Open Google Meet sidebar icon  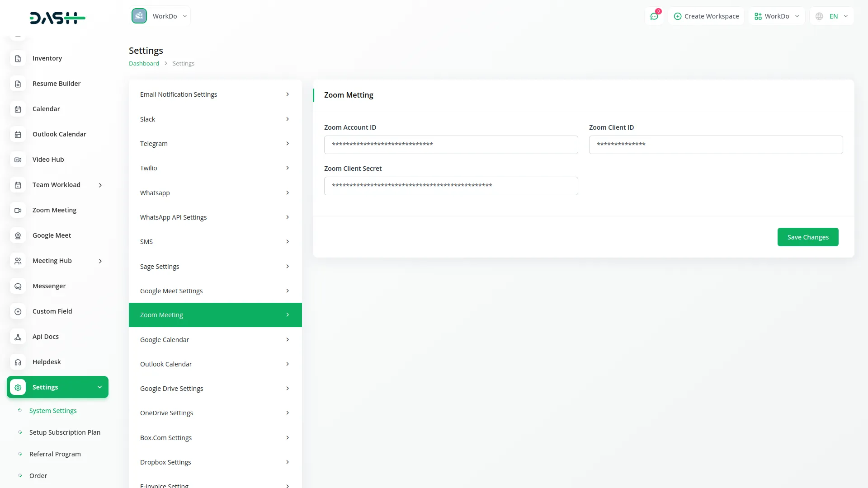pyautogui.click(x=18, y=236)
